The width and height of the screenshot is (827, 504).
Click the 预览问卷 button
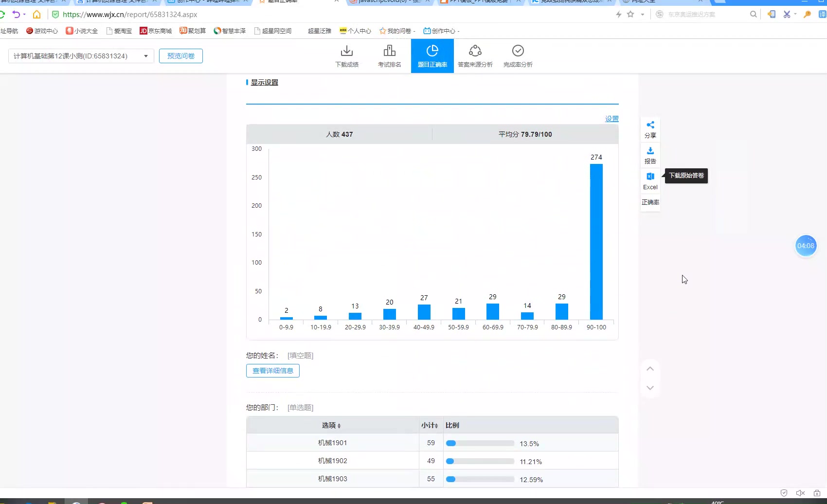point(181,56)
